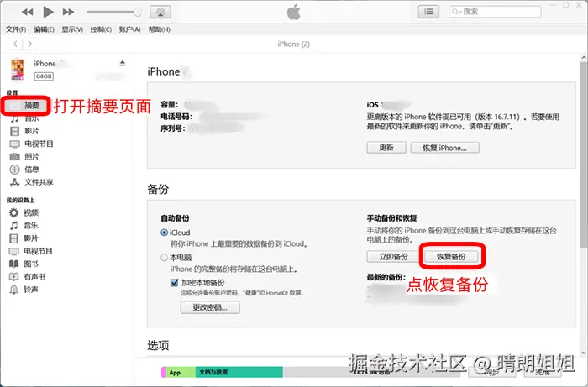Click the 恢复 iPhone... button
The image size is (588, 387).
click(444, 148)
